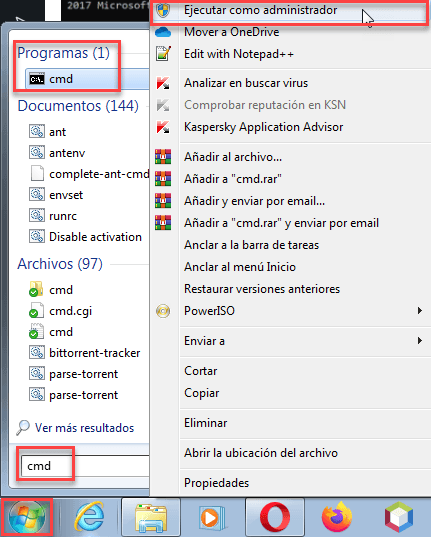Open Firefox from the taskbar

click(337, 517)
